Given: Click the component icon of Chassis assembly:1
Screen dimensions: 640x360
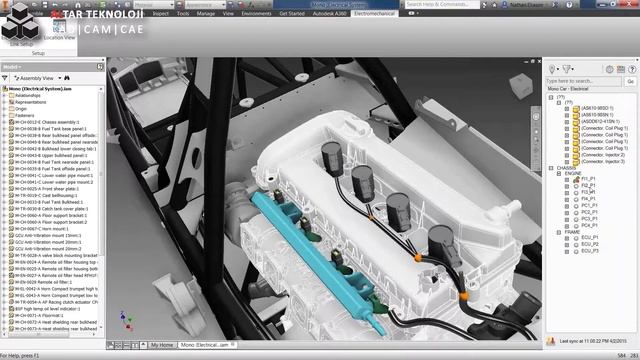Looking at the screenshot, I should (x=11, y=122).
